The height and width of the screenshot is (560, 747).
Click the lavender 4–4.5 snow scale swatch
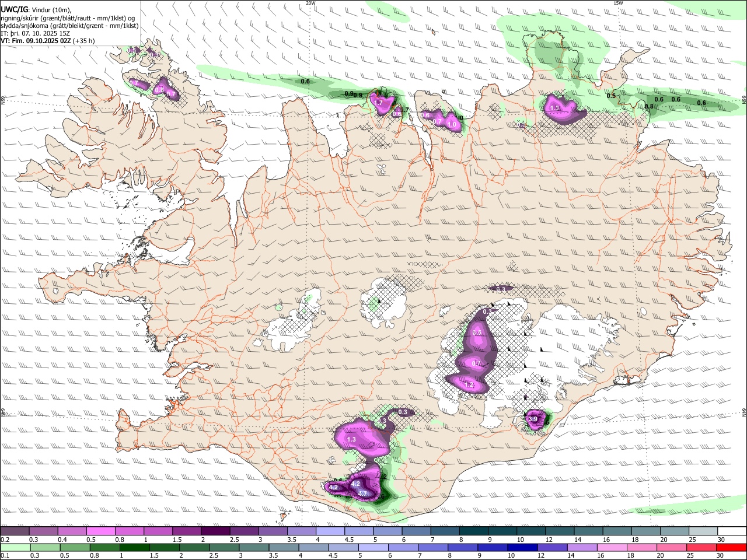pyautogui.click(x=330, y=531)
